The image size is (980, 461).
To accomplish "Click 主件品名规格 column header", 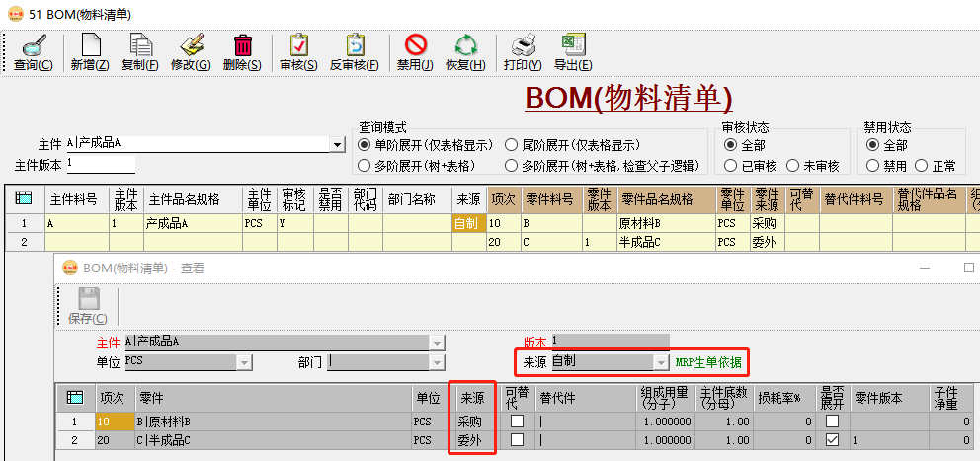I will point(193,199).
